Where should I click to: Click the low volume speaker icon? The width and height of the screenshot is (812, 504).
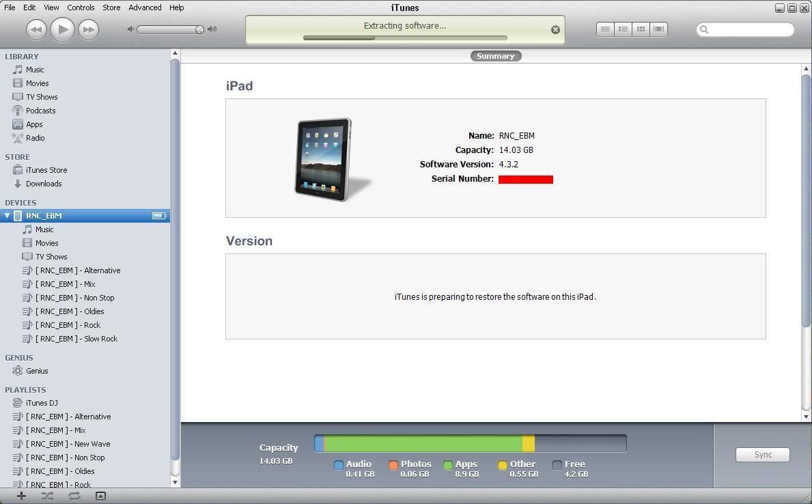130,29
